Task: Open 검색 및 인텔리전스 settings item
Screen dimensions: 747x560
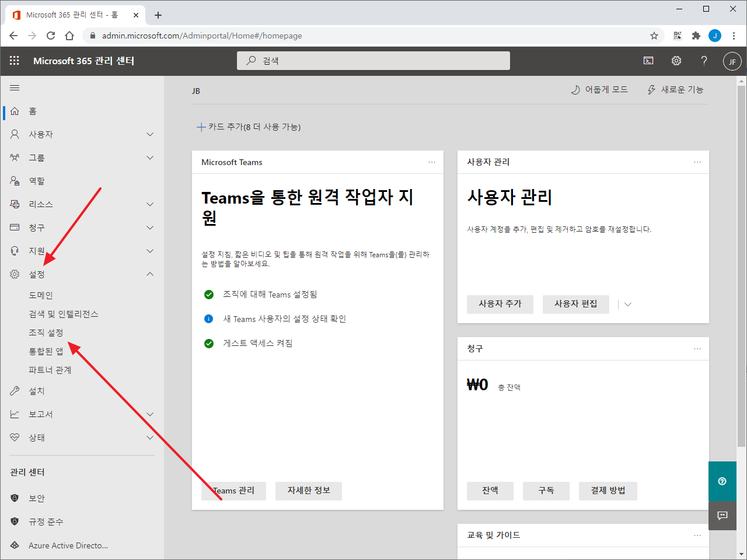Action: pyautogui.click(x=64, y=314)
